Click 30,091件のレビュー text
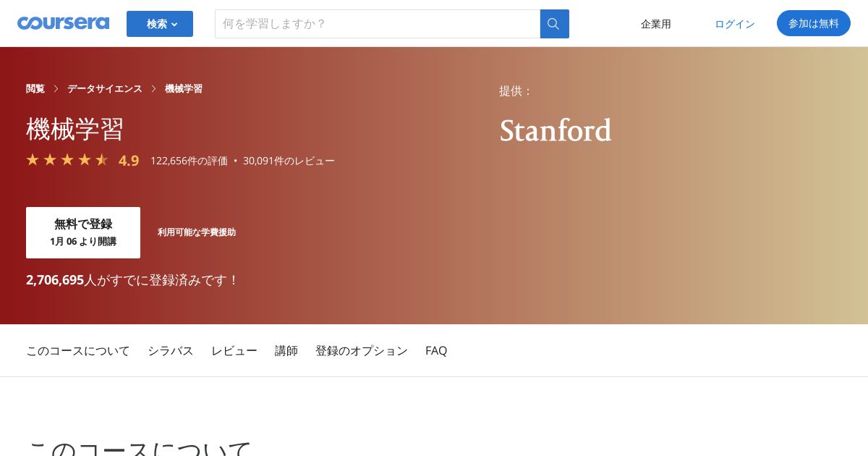The width and height of the screenshot is (868, 456). pyautogui.click(x=289, y=161)
